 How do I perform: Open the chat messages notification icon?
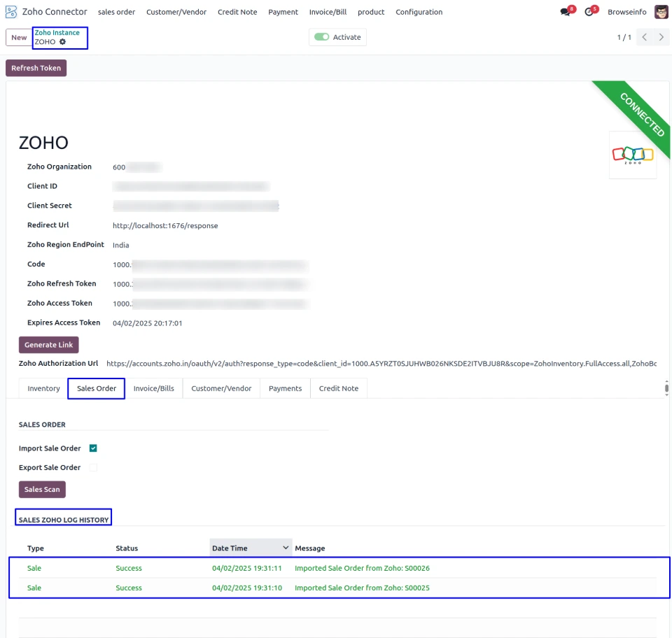coord(566,12)
